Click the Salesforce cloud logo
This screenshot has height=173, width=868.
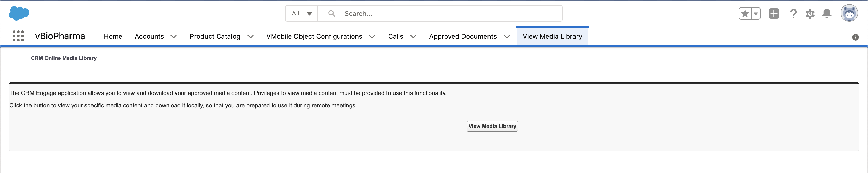19,13
